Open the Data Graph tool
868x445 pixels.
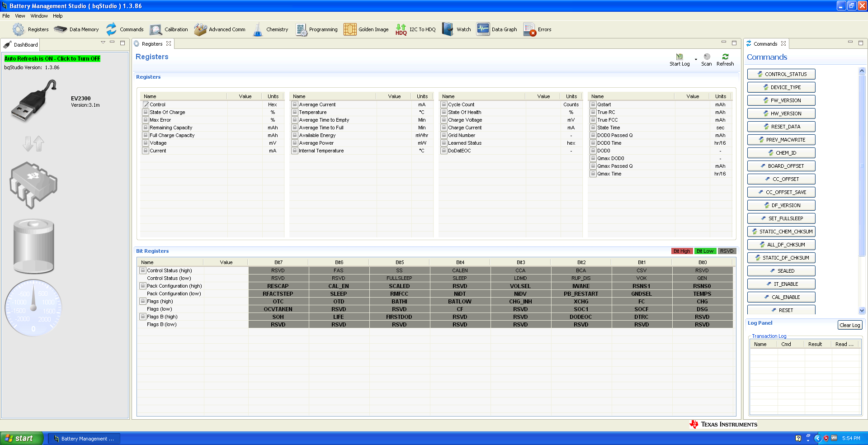click(497, 29)
